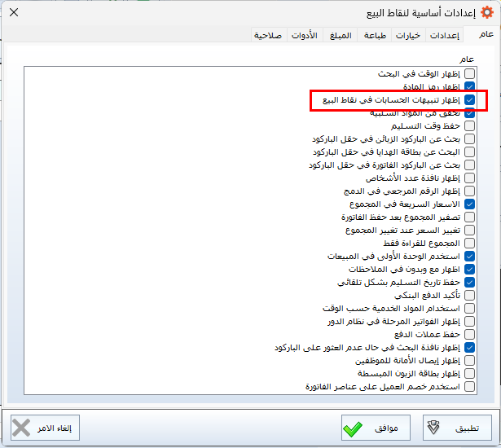Enable حفظ وقت التسليم checkbox

click(x=469, y=126)
